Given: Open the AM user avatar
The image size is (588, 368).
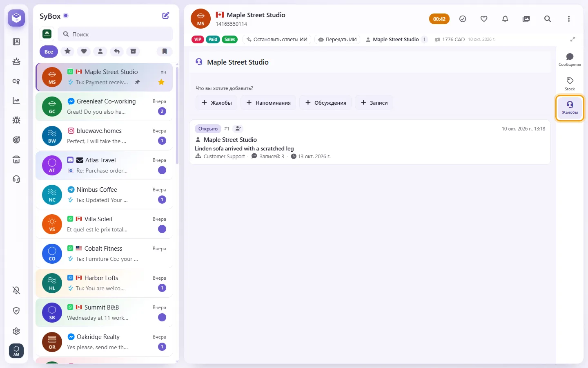Looking at the screenshot, I should coord(16,351).
